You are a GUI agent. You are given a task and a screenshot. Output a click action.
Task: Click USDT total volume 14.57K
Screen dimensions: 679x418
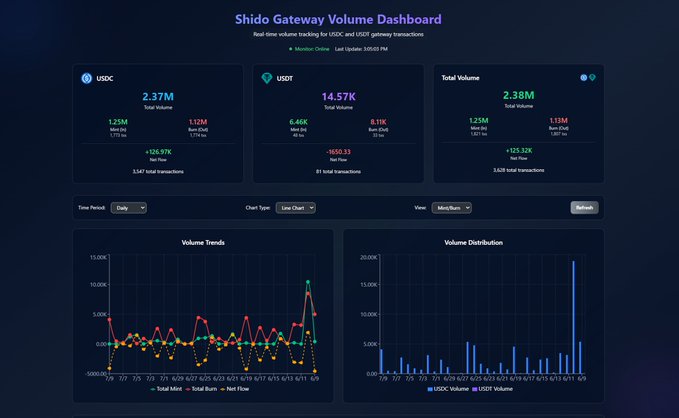[338, 97]
